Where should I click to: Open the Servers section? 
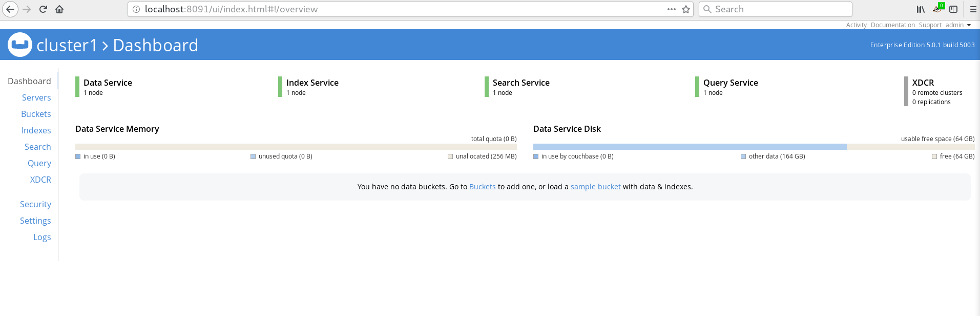(36, 97)
